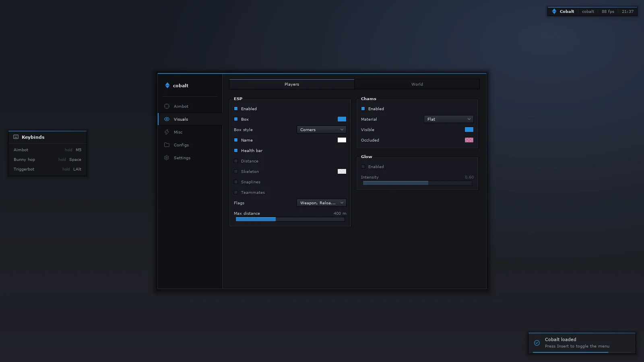
Task: Open the Aimbot section
Action: tap(190, 106)
